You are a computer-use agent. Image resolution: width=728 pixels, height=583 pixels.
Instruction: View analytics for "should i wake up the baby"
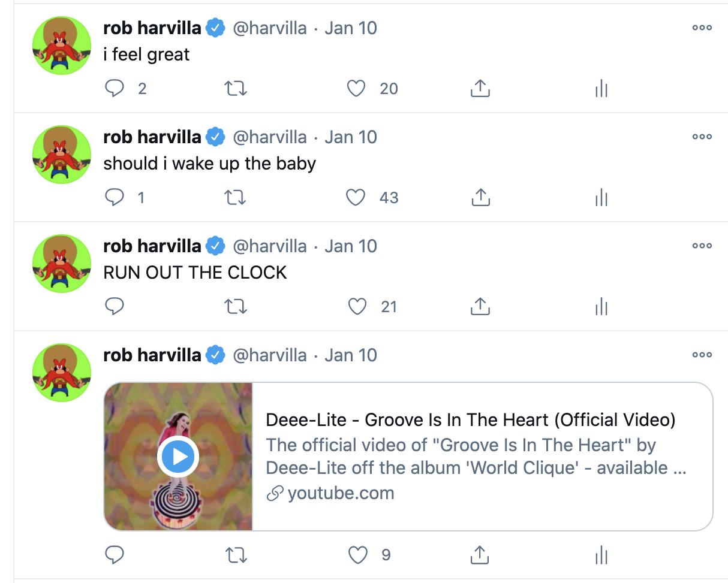pyautogui.click(x=601, y=198)
